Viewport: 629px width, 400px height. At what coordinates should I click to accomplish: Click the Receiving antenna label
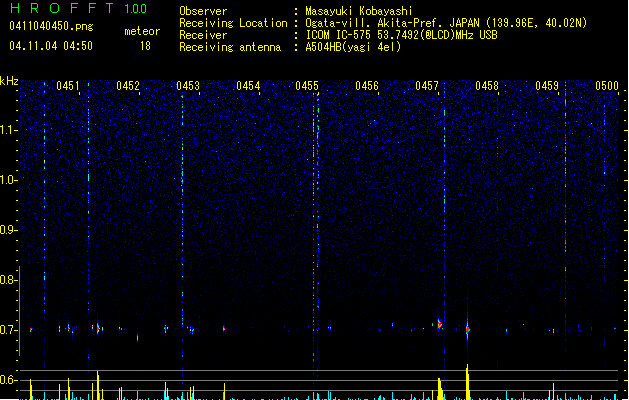[x=230, y=47]
